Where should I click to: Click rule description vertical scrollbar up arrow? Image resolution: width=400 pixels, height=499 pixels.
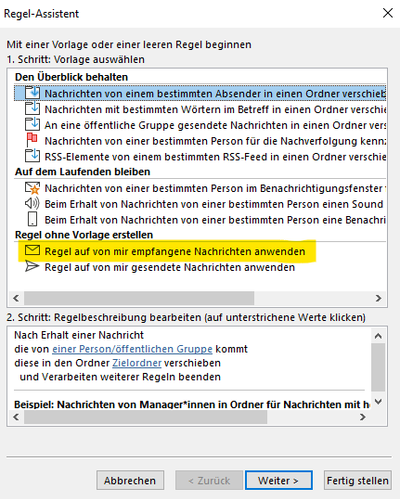(378, 336)
